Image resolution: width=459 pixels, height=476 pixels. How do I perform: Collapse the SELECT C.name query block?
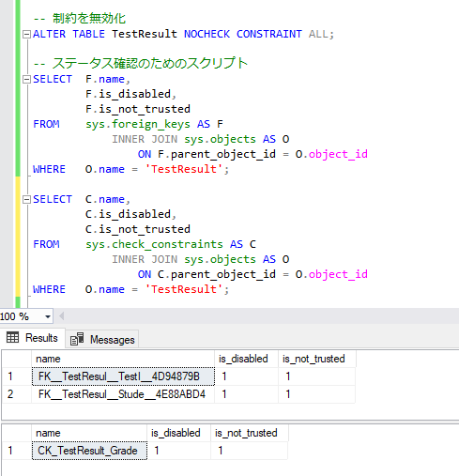pyautogui.click(x=27, y=199)
